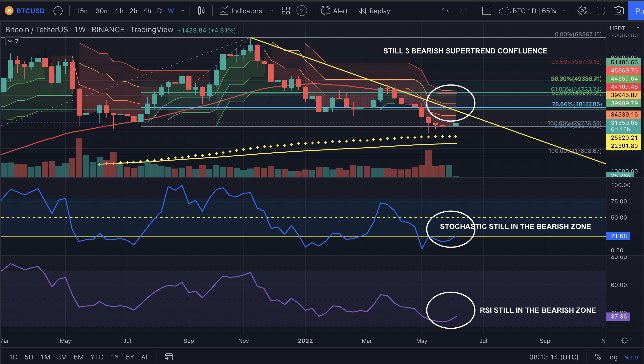Image resolution: width=644 pixels, height=364 pixels.
Task: Click the 45369.76 red price label
Action: pos(623,71)
